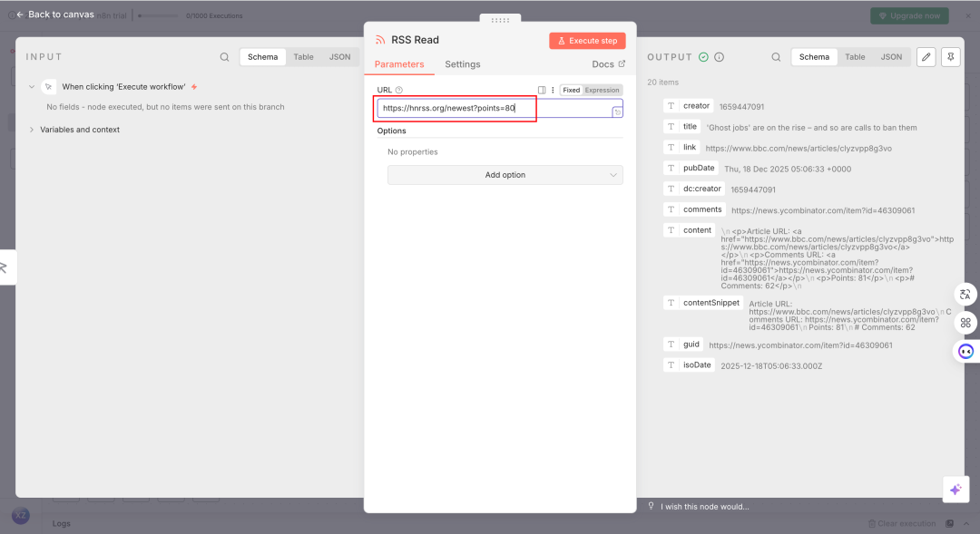The width and height of the screenshot is (980, 534).
Task: Click the contentSnippet field pill
Action: pyautogui.click(x=703, y=303)
